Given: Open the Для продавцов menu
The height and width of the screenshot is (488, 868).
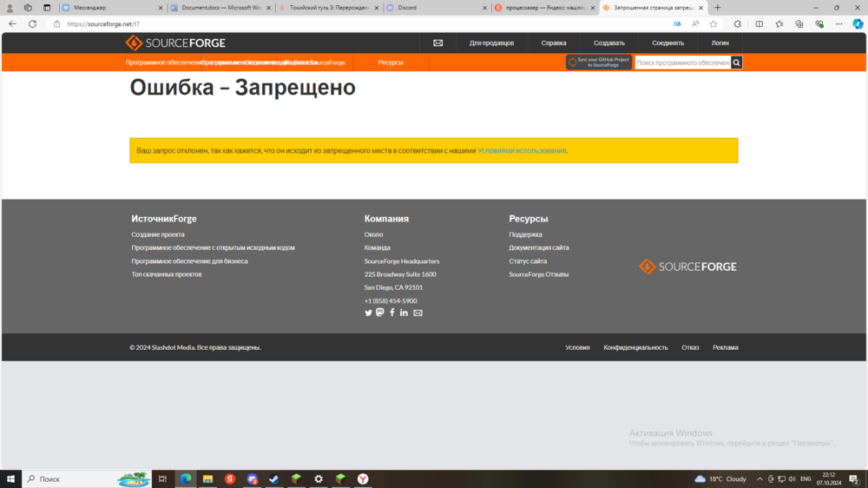Looking at the screenshot, I should tap(491, 43).
